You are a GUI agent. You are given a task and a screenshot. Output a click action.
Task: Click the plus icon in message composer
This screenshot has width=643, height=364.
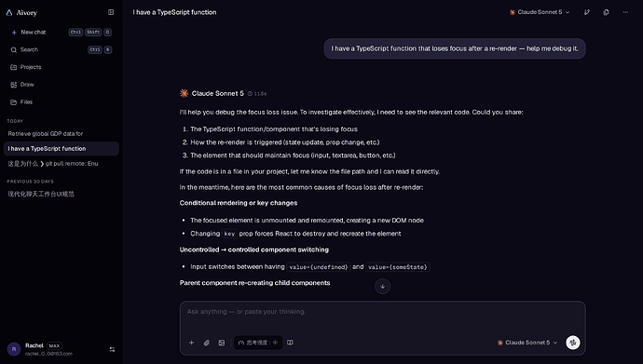coord(192,343)
